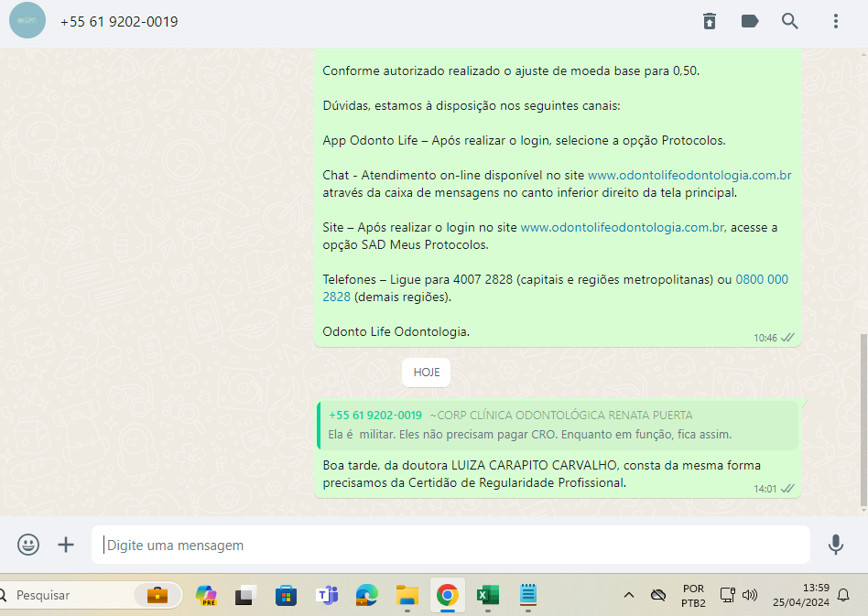The height and width of the screenshot is (616, 868).
Task: Click the 10:46 message timestamp
Action: tap(765, 338)
